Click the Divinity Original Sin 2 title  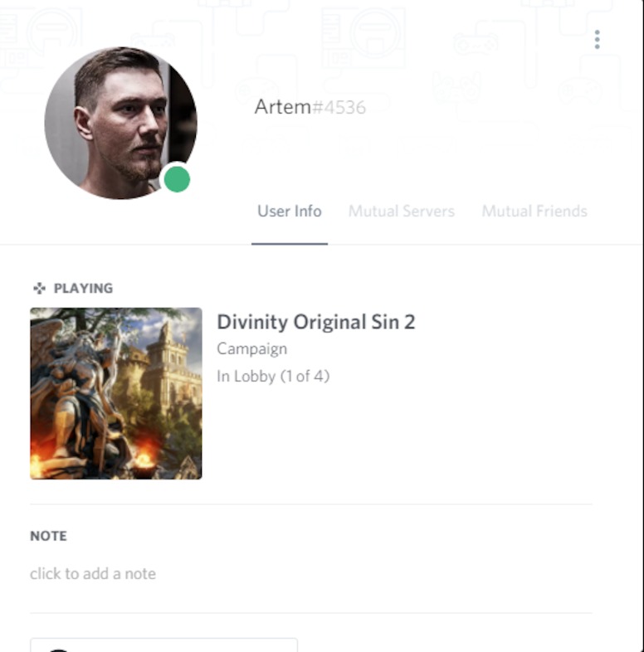coord(315,322)
